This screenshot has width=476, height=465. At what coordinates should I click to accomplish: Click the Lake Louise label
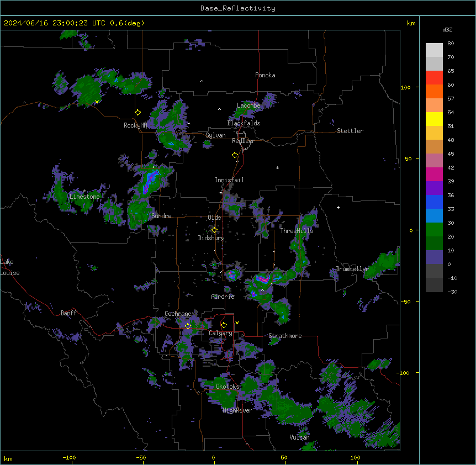click(10, 267)
